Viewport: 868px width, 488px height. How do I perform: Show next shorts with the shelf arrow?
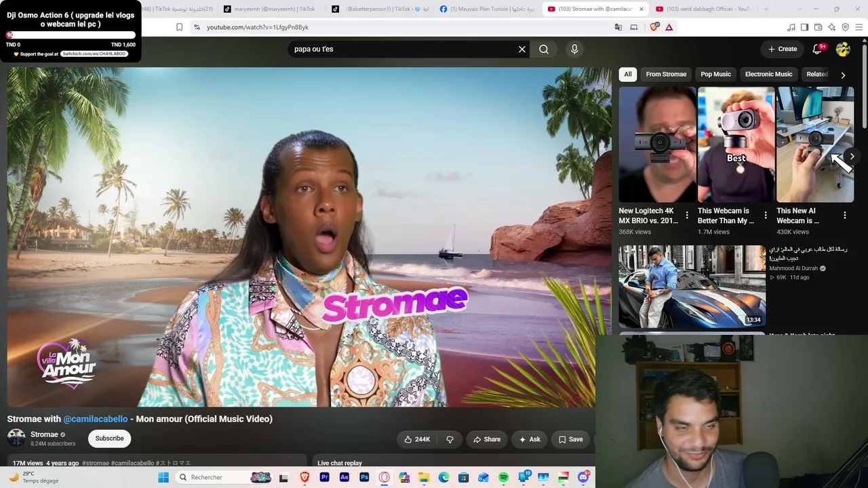tap(852, 157)
